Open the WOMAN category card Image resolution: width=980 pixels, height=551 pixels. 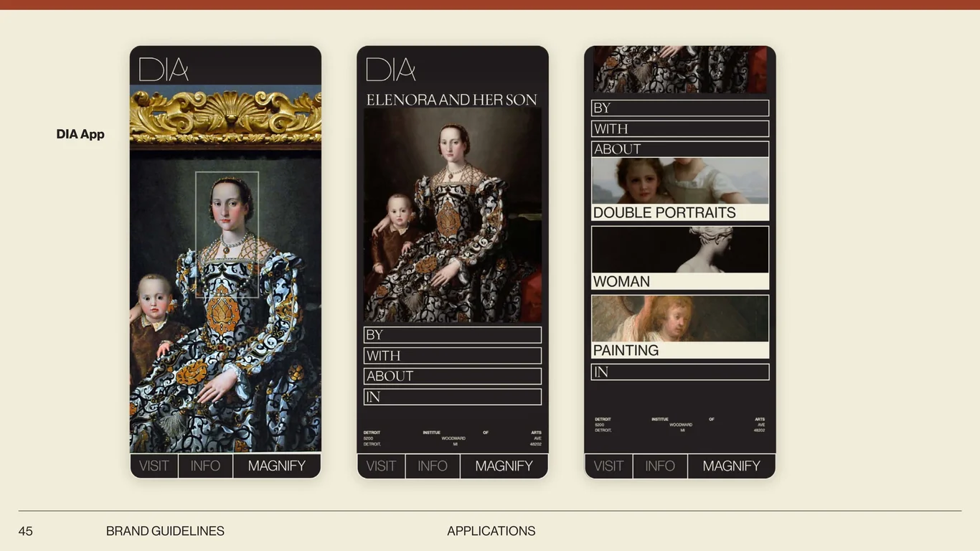tap(680, 258)
